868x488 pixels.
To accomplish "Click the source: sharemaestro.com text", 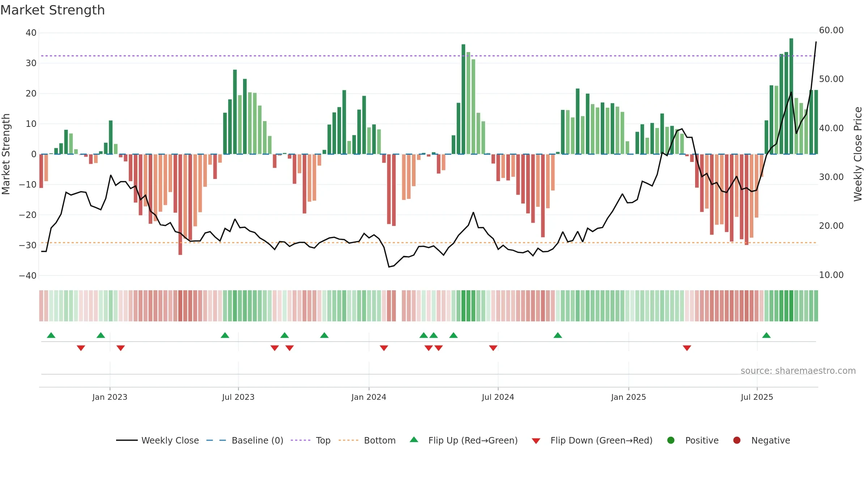I will [798, 371].
